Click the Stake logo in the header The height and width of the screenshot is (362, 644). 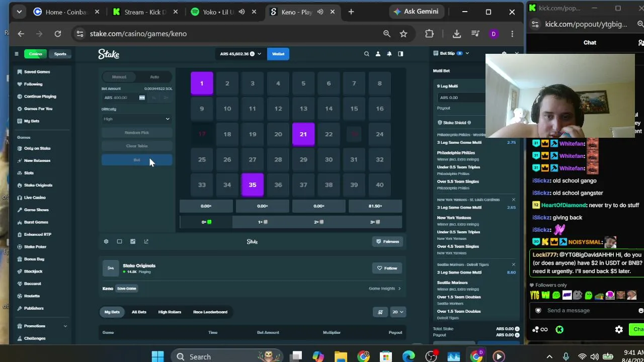tap(109, 54)
